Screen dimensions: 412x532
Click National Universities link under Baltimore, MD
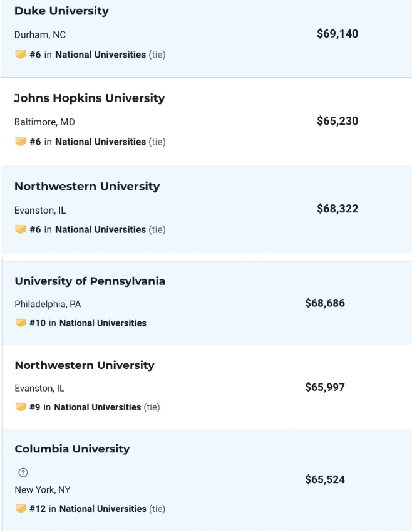pos(100,142)
